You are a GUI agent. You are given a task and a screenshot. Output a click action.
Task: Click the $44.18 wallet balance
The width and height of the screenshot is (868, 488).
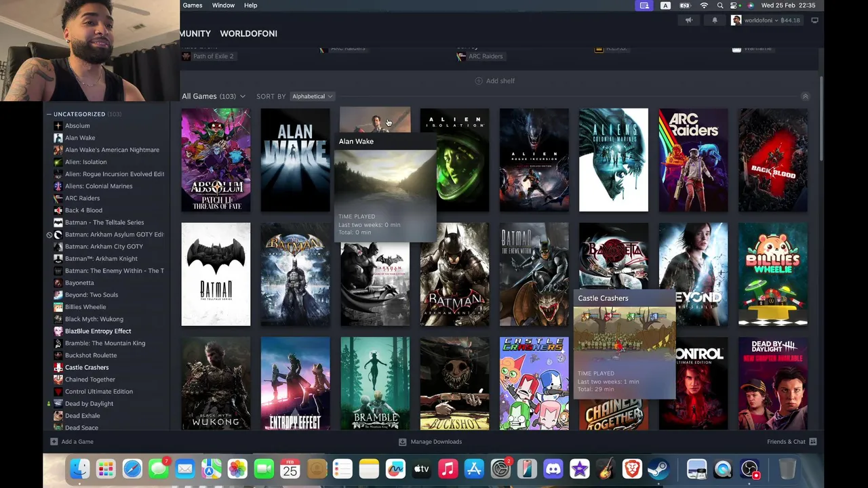(x=791, y=20)
